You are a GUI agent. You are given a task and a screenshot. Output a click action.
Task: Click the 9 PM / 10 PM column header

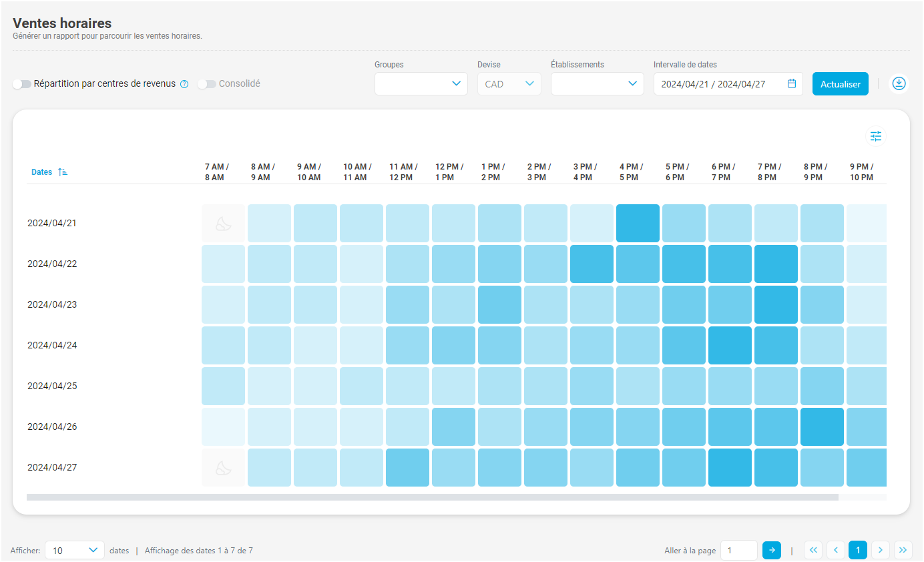pyautogui.click(x=862, y=172)
